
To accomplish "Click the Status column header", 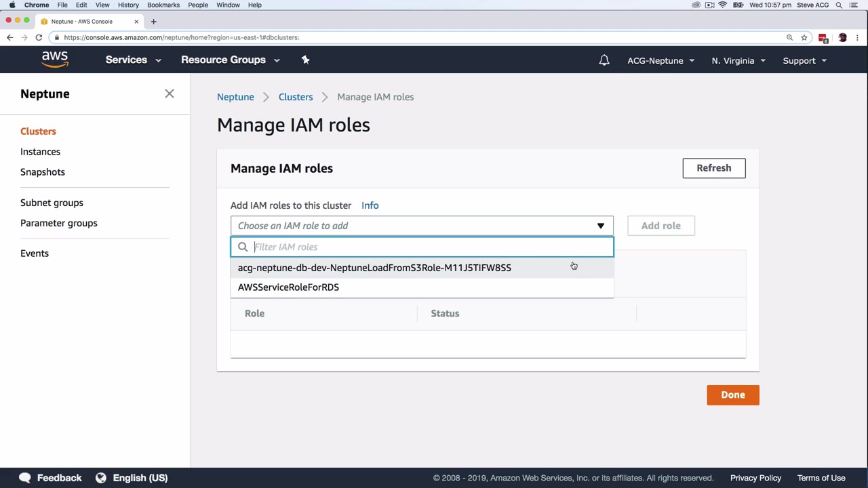I will 445,314.
